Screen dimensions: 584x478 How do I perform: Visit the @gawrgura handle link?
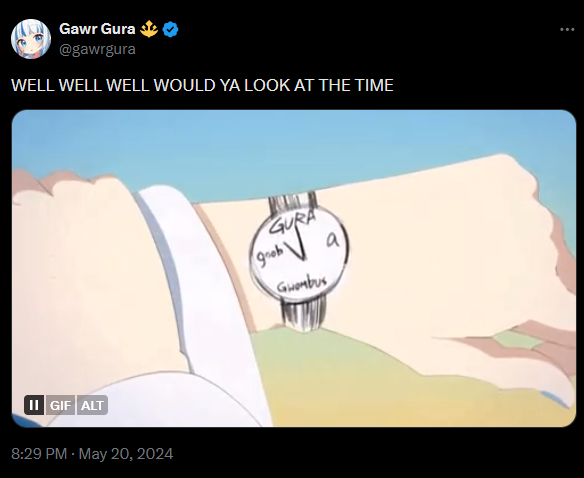pos(97,49)
